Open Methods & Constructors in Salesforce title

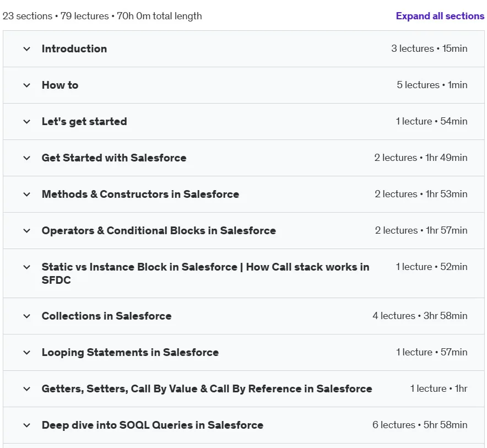pos(140,194)
